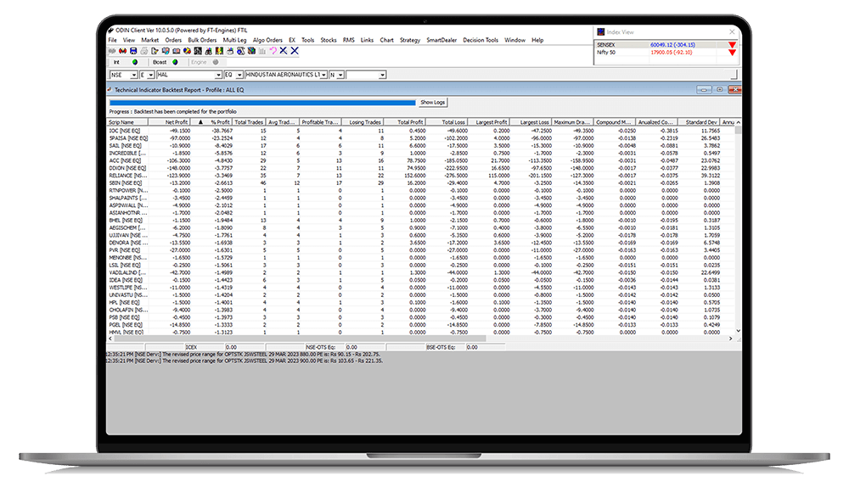Image resolution: width=849 pixels, height=504 pixels.
Task: Open the empty dropdown after N
Action: [x=382, y=76]
